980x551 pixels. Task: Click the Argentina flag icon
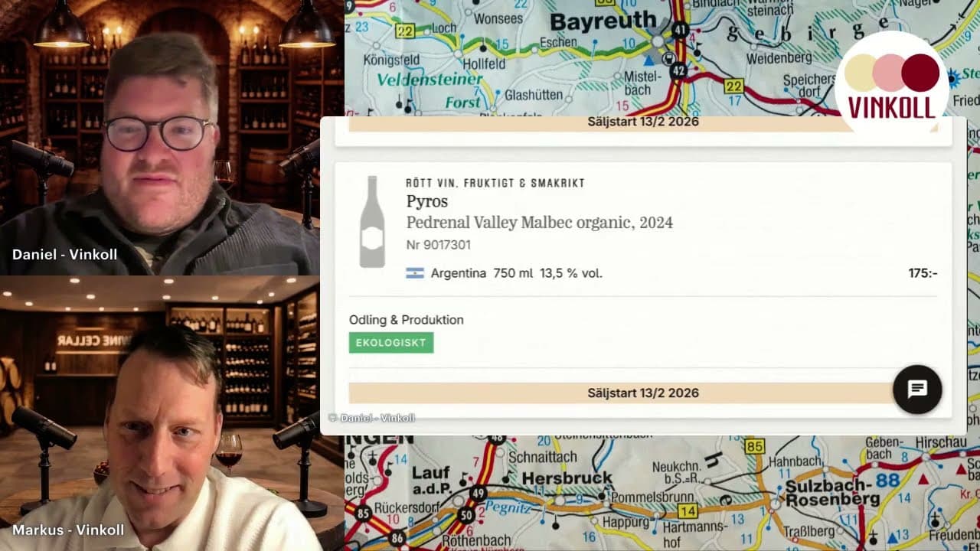(x=415, y=273)
